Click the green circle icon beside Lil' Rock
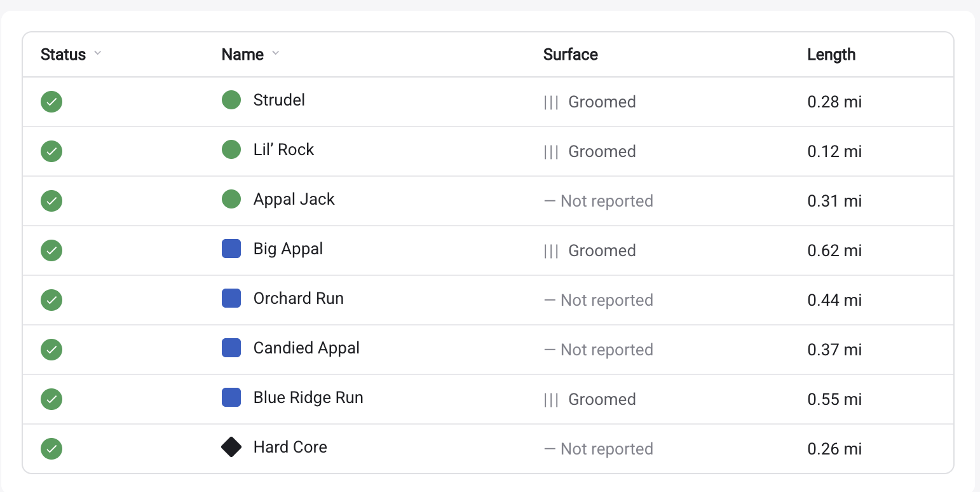This screenshot has width=980, height=492. (x=231, y=149)
